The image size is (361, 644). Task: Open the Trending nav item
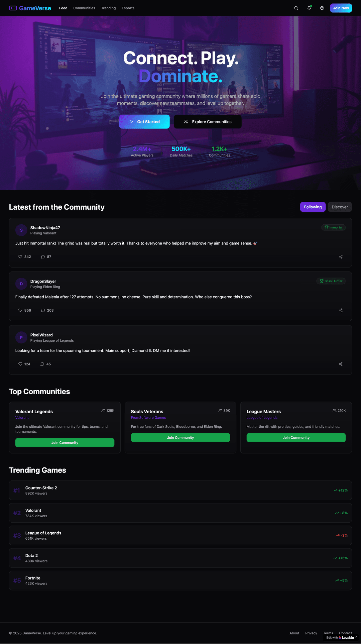108,8
